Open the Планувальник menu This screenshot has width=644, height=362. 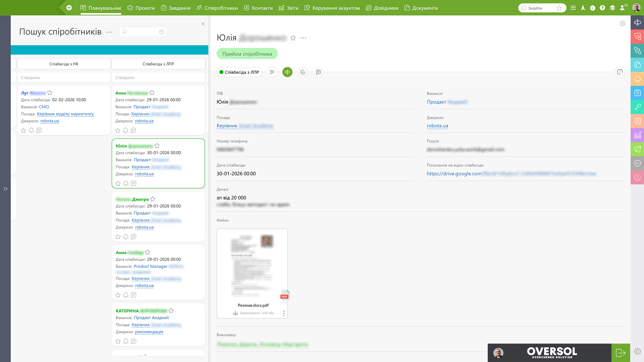101,8
